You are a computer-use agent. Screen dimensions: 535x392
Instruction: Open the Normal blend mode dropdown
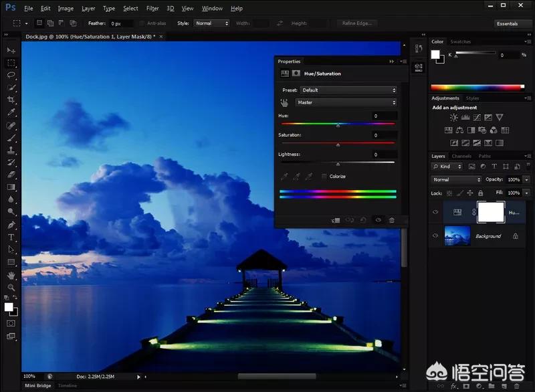pos(456,179)
